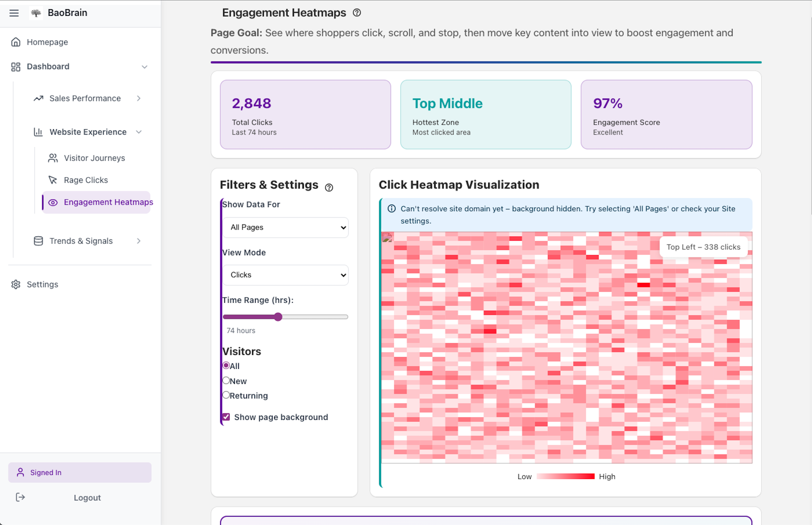Click the Logout arrow icon
This screenshot has height=525, width=812.
click(21, 497)
